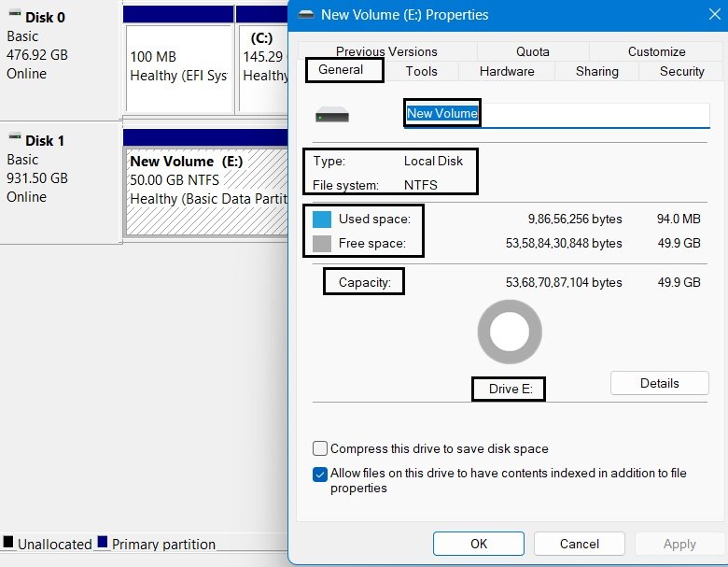
Task: Click the volume label input field
Action: (556, 114)
